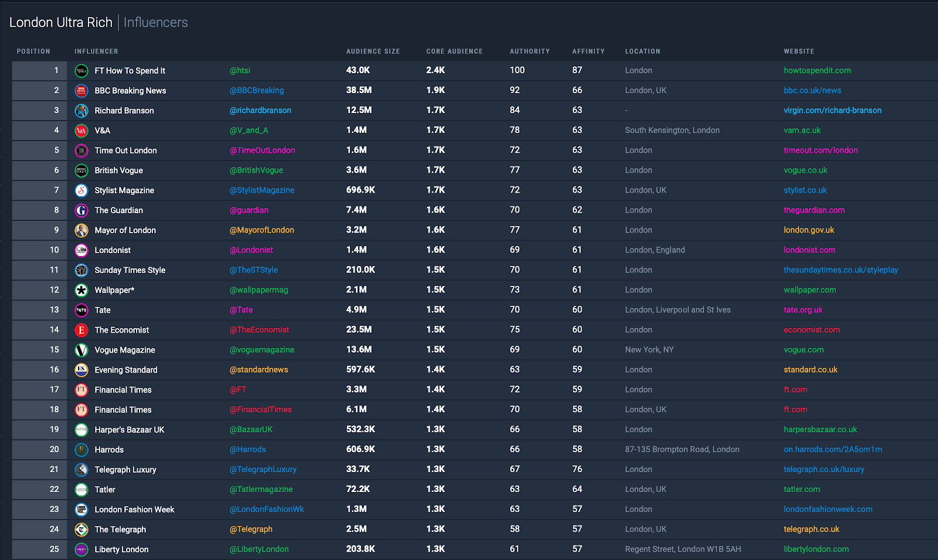The height and width of the screenshot is (560, 938).
Task: Open the @V_and_A handle
Action: [249, 130]
